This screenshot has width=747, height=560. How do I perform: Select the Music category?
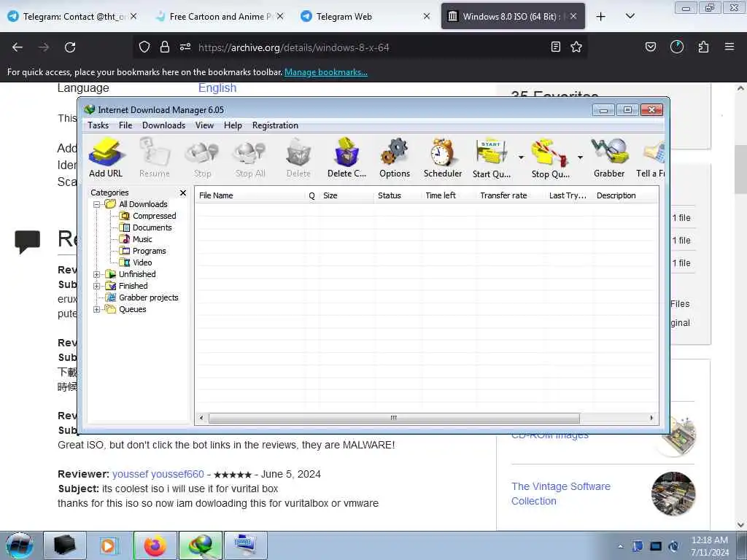click(136, 239)
